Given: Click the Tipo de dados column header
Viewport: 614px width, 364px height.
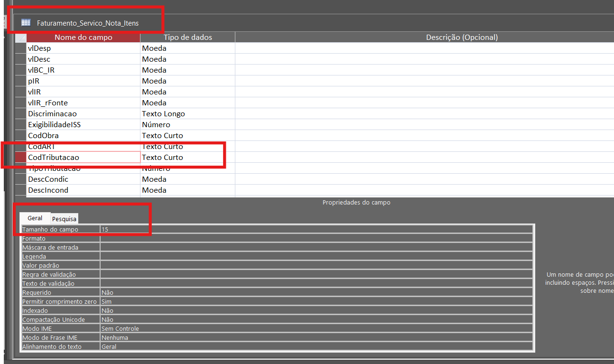Looking at the screenshot, I should (x=187, y=37).
